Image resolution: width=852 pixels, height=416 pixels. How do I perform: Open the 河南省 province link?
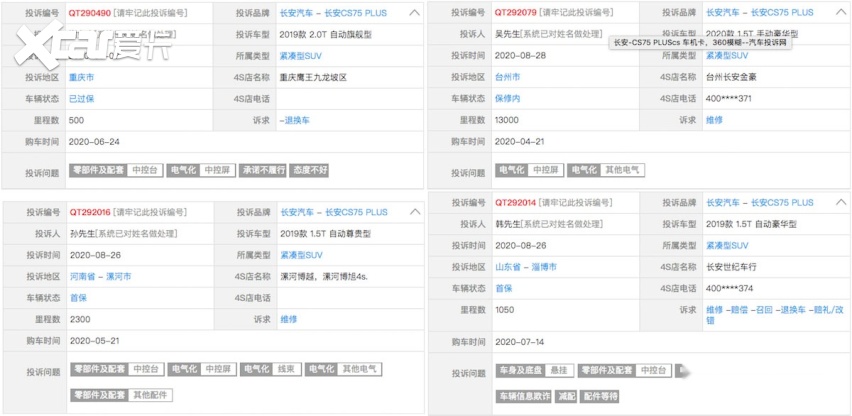pos(83,276)
